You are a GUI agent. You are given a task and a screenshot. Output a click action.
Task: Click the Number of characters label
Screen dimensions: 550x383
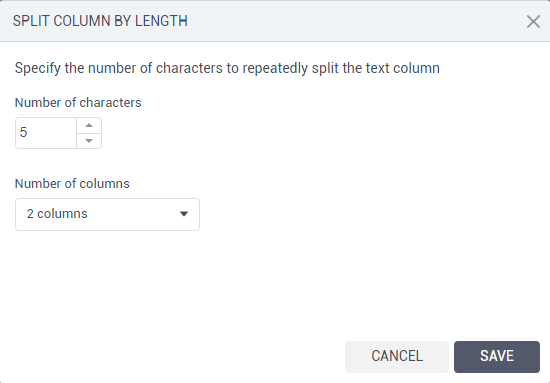coord(78,103)
